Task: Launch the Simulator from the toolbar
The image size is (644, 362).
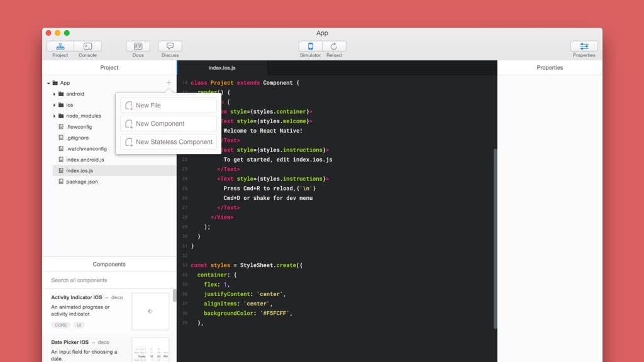Action: click(310, 46)
